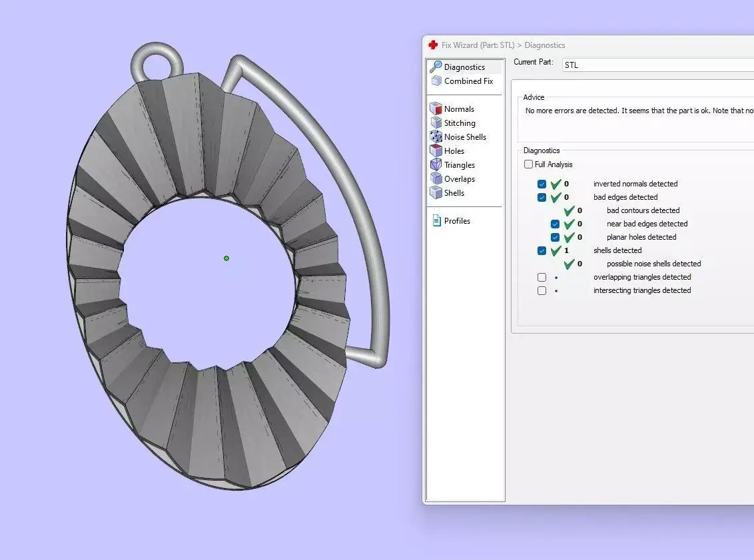Enable the Full Analysis checkbox
Viewport: 754px width, 560px height.
pos(528,164)
